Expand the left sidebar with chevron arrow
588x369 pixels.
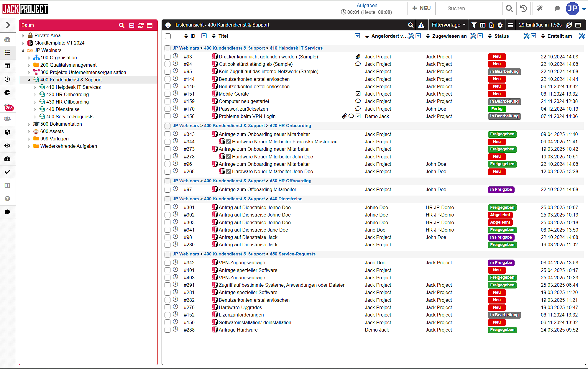pyautogui.click(x=8, y=25)
